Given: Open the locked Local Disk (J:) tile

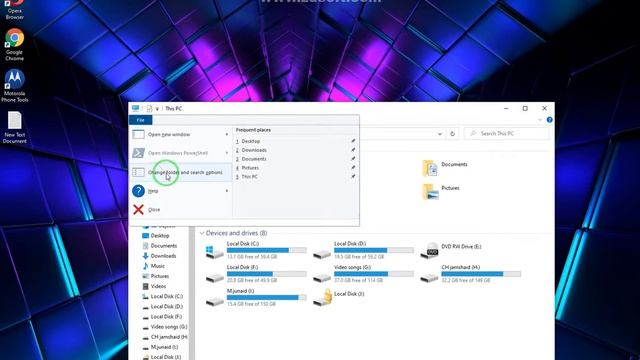Looking at the screenshot, I should pos(339,297).
